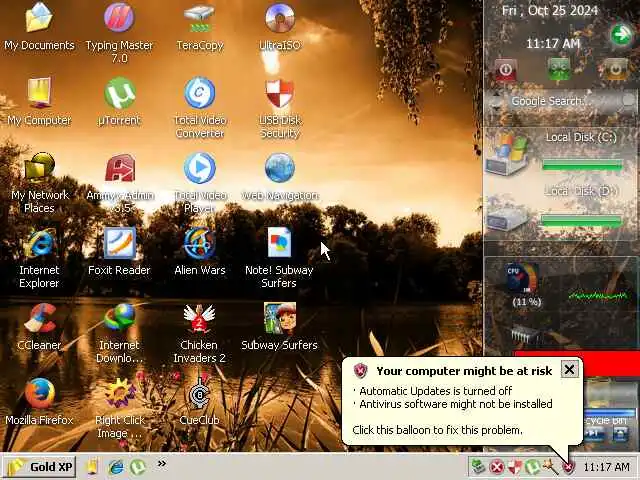Click the sidebar clock showing 11:17 AM
Viewport: 640px width, 480px height.
(553, 43)
